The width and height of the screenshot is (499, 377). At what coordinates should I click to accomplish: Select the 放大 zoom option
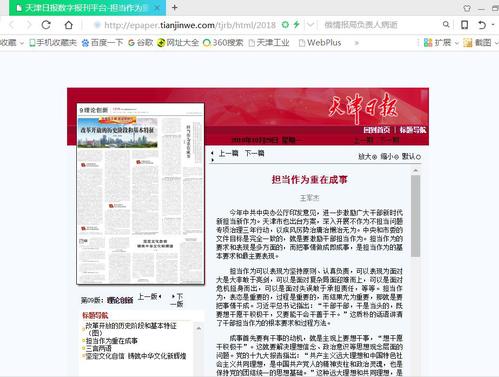pyautogui.click(x=367, y=156)
